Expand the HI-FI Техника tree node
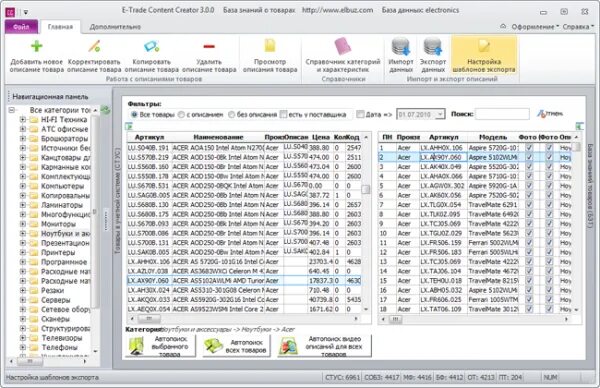 point(23,119)
